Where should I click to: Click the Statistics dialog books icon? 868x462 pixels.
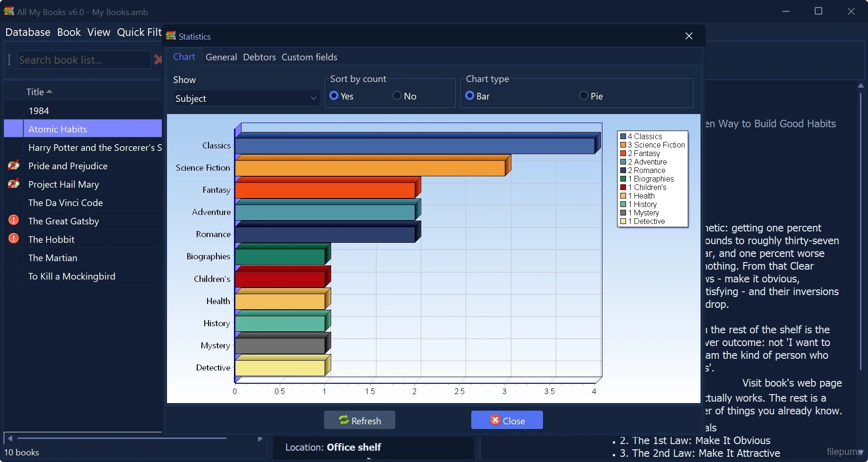171,36
